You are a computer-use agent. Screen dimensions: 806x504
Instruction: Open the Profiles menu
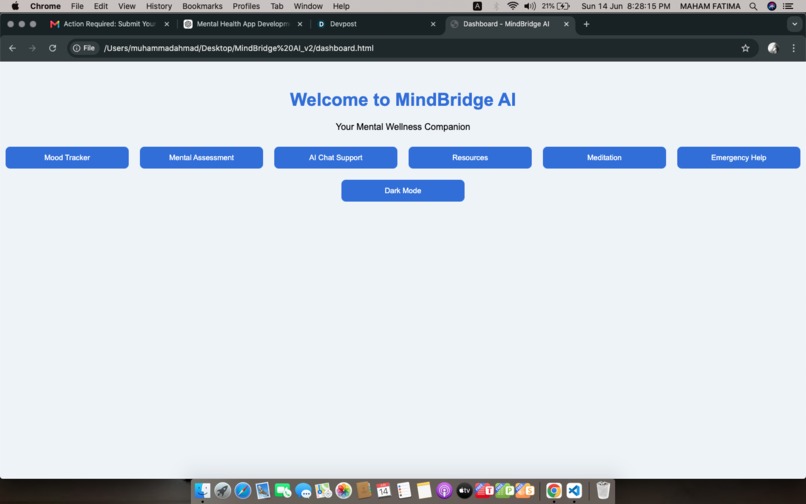(x=246, y=6)
